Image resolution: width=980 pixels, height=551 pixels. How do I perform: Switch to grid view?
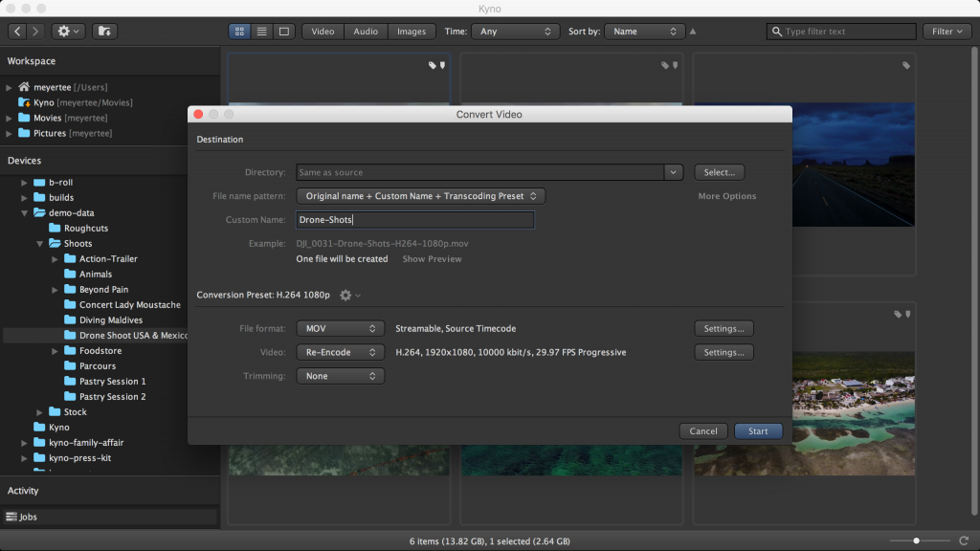[x=238, y=31]
